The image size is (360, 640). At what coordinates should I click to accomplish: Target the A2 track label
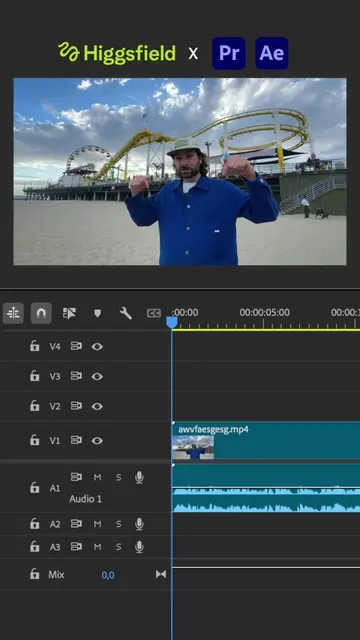point(55,524)
